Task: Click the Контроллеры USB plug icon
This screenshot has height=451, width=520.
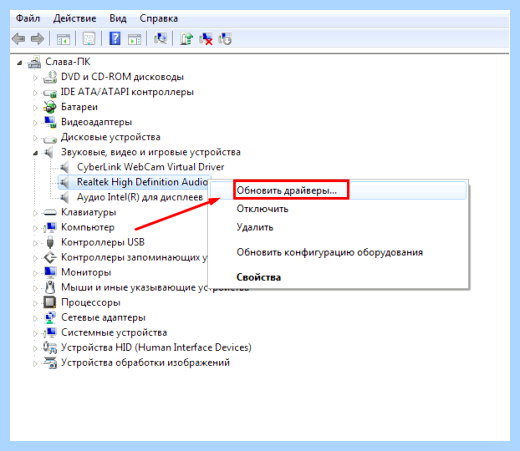Action: click(50, 242)
